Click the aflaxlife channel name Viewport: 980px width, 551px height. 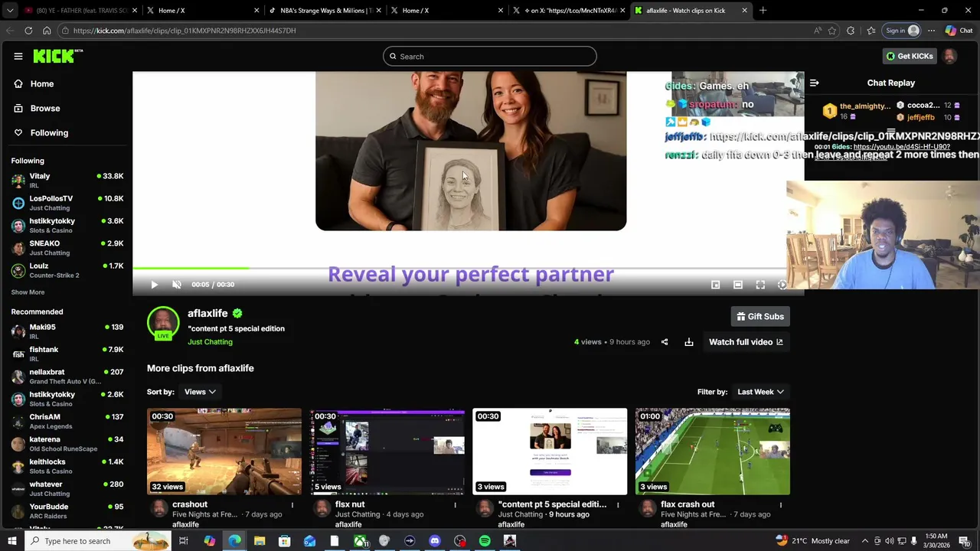click(207, 313)
